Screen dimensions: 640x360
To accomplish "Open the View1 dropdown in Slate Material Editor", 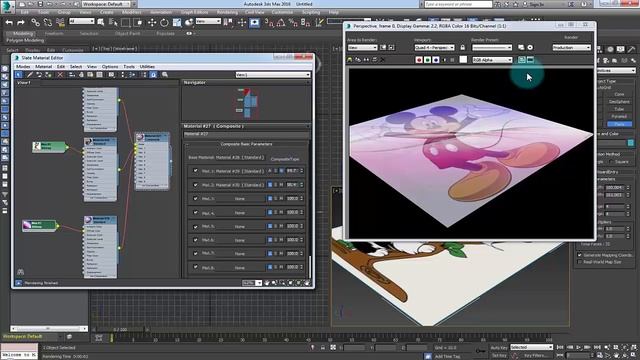I will (273, 75).
